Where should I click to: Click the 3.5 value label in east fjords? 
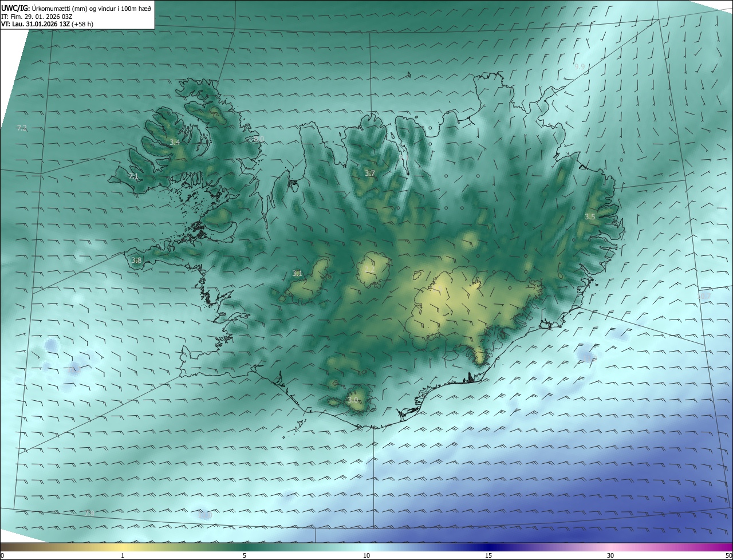590,216
